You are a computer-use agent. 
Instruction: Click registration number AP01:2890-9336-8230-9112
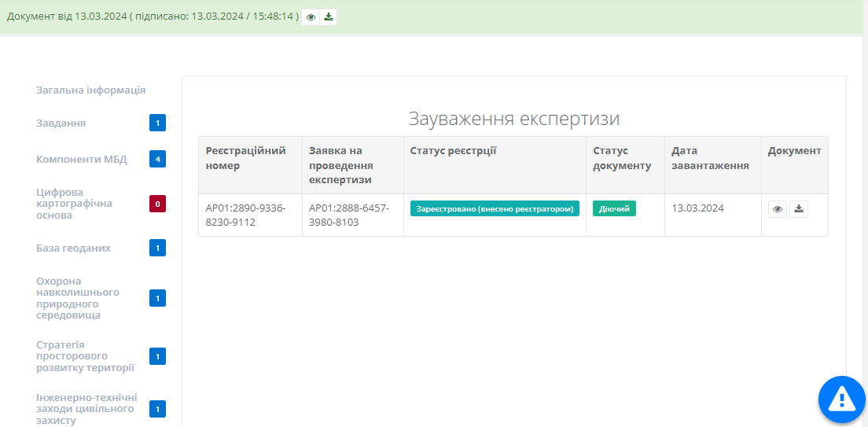(x=245, y=215)
